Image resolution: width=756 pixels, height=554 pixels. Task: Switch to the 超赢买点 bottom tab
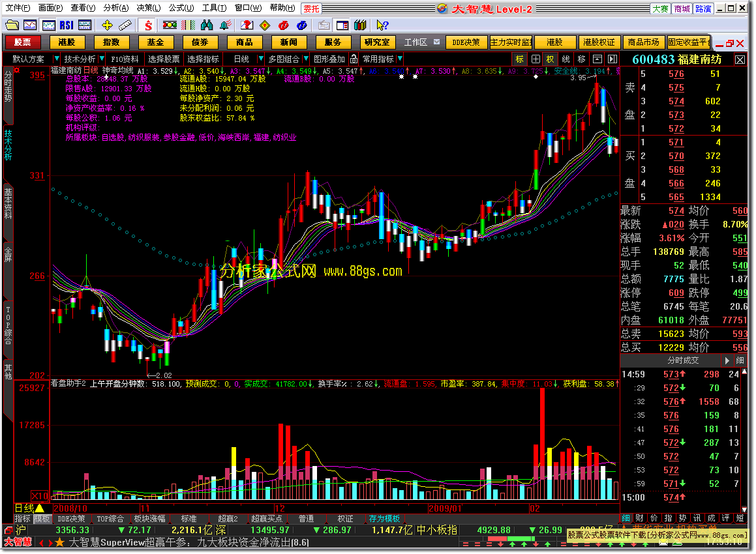click(267, 518)
